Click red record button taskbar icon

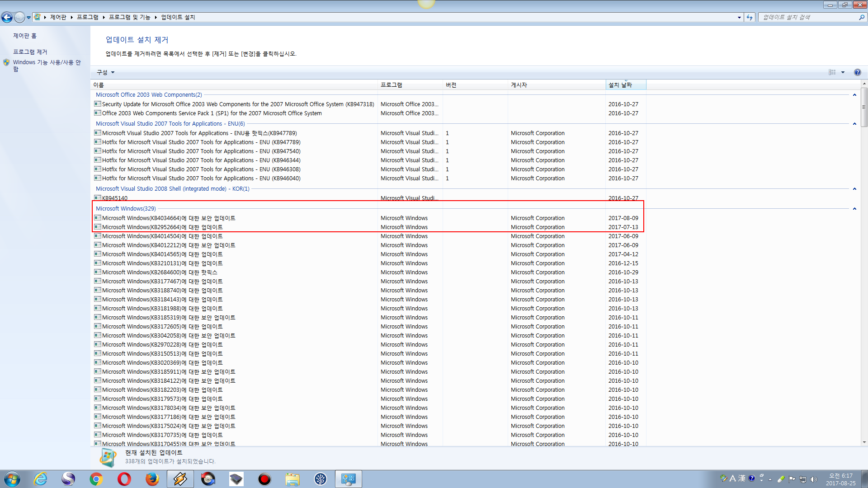click(264, 479)
